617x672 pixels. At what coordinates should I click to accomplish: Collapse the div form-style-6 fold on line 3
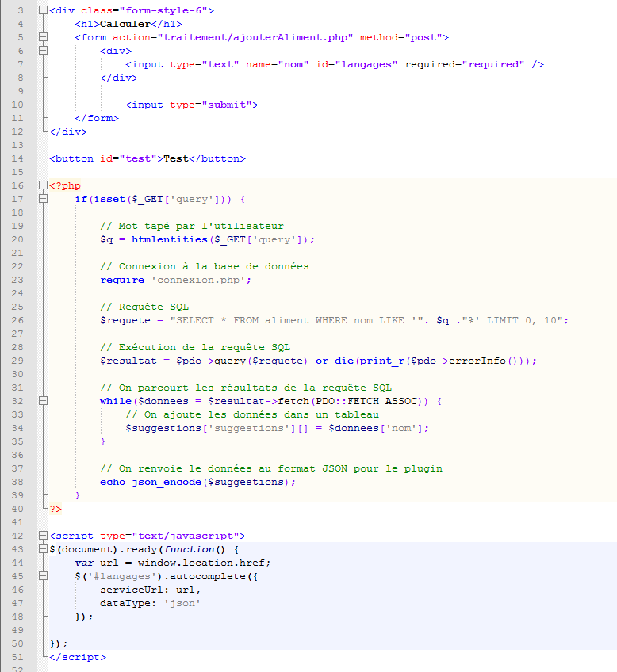coord(43,10)
